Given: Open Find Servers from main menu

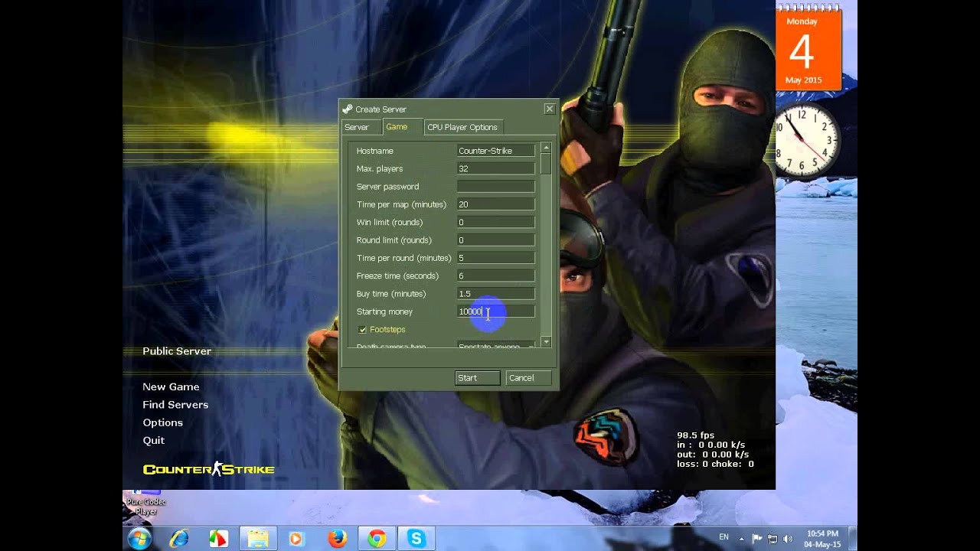Looking at the screenshot, I should click(x=175, y=405).
